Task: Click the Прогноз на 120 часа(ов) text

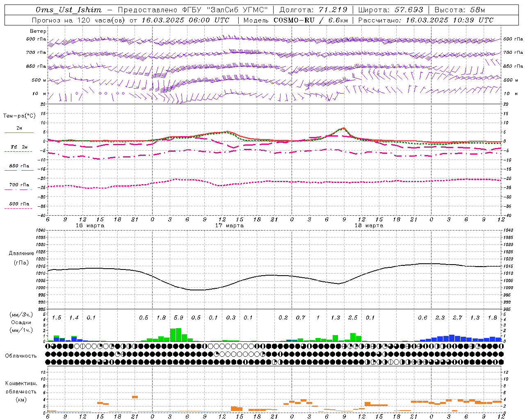Action: pos(78,20)
